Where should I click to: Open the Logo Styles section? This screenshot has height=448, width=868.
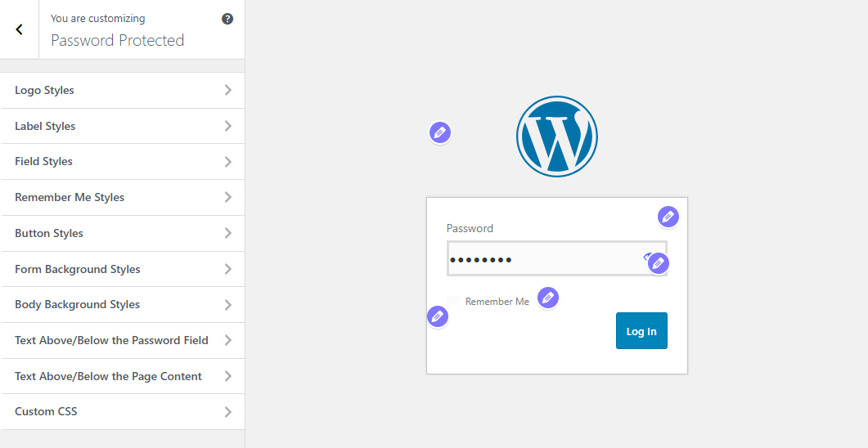coord(123,90)
